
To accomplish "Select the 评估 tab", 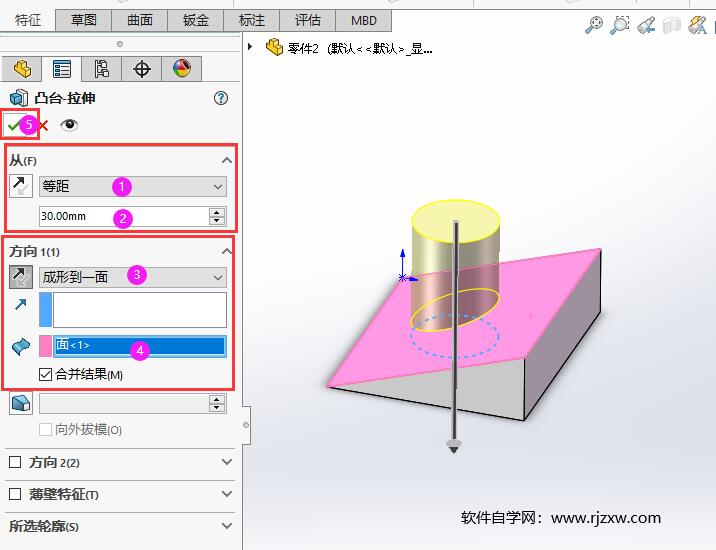I will point(307,21).
